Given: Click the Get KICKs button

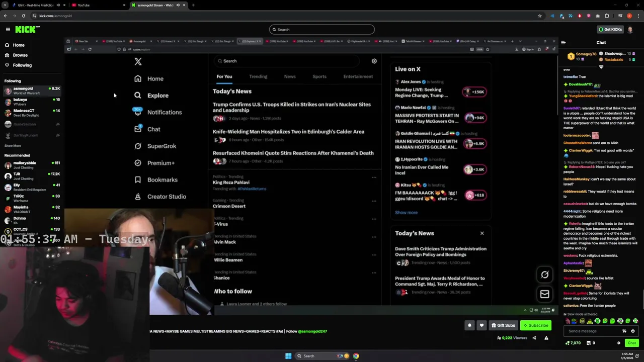Looking at the screenshot, I should (610, 30).
